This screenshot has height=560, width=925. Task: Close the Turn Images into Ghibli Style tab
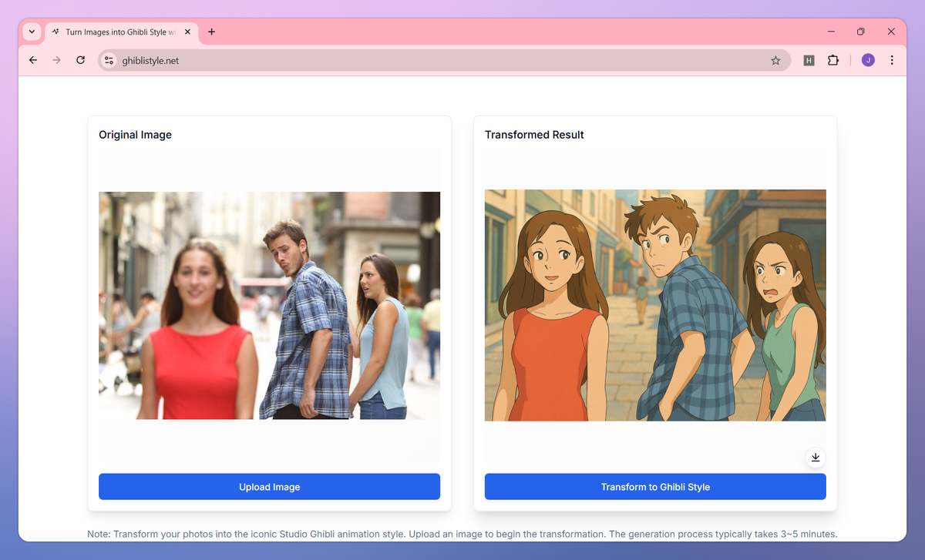pos(187,32)
